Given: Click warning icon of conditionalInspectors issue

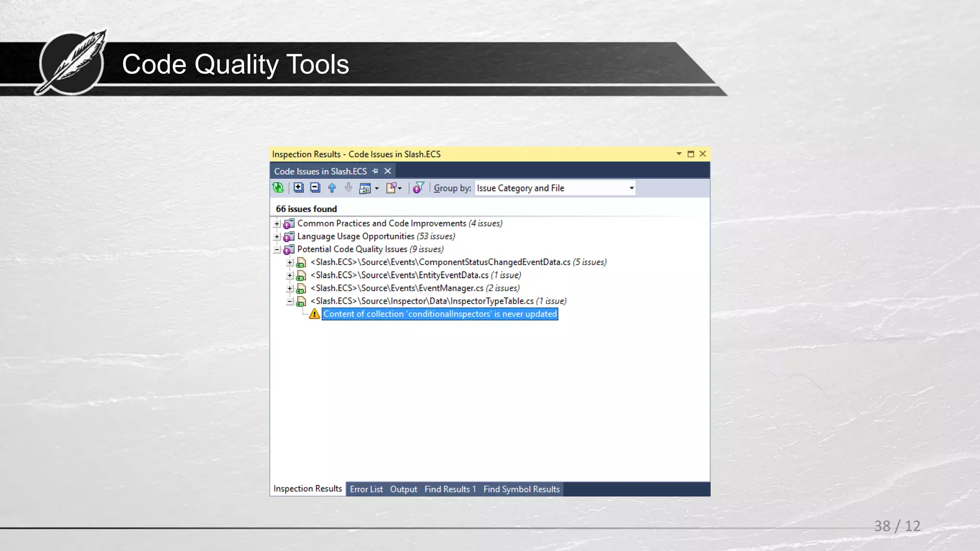Looking at the screenshot, I should pos(314,314).
